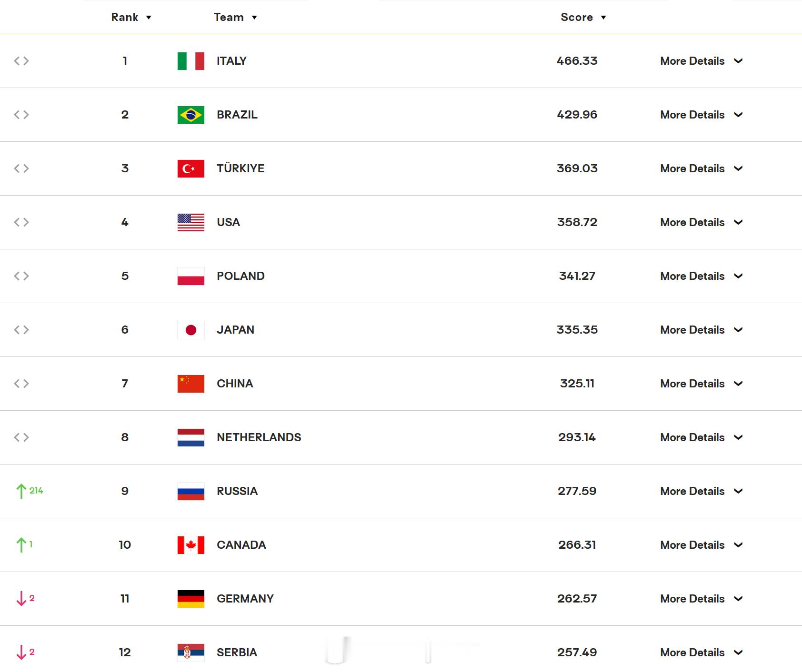Expand More Details for China
This screenshot has width=802, height=672.
pyautogui.click(x=701, y=384)
